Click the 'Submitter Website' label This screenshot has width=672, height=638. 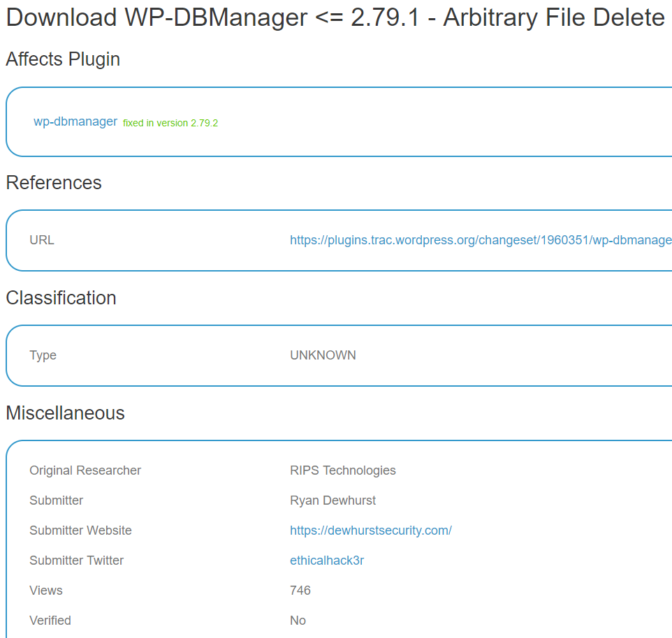click(x=80, y=531)
